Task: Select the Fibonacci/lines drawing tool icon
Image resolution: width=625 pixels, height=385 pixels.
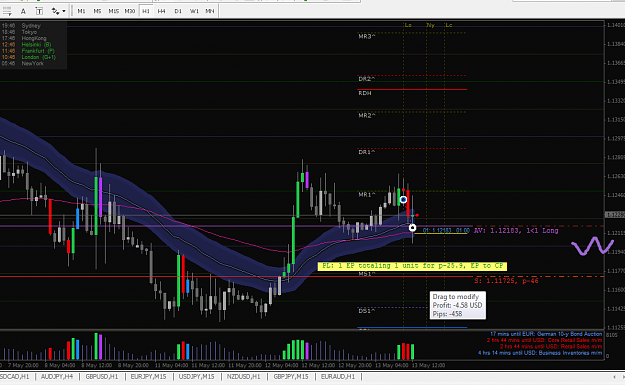Action: [7, 11]
